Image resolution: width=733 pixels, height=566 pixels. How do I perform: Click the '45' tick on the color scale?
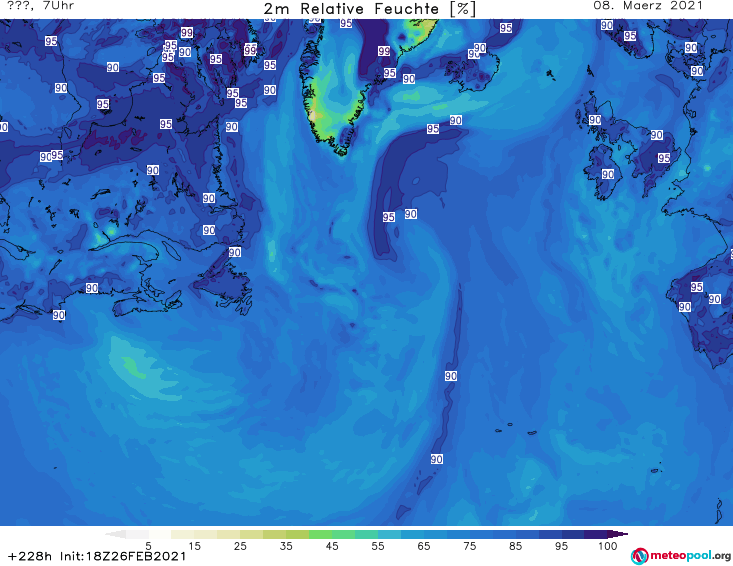click(x=332, y=546)
